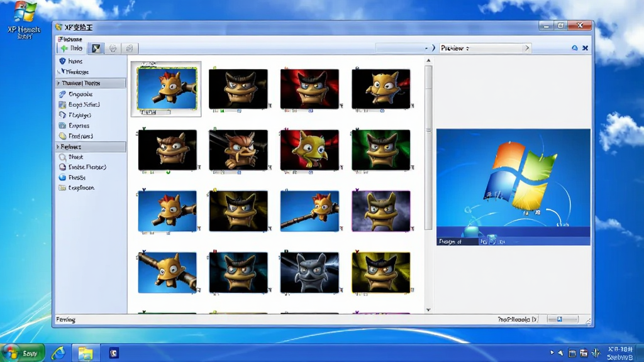Select bottom-row yellow character on diagonal pole
This screenshot has width=644, height=362.
point(167,273)
